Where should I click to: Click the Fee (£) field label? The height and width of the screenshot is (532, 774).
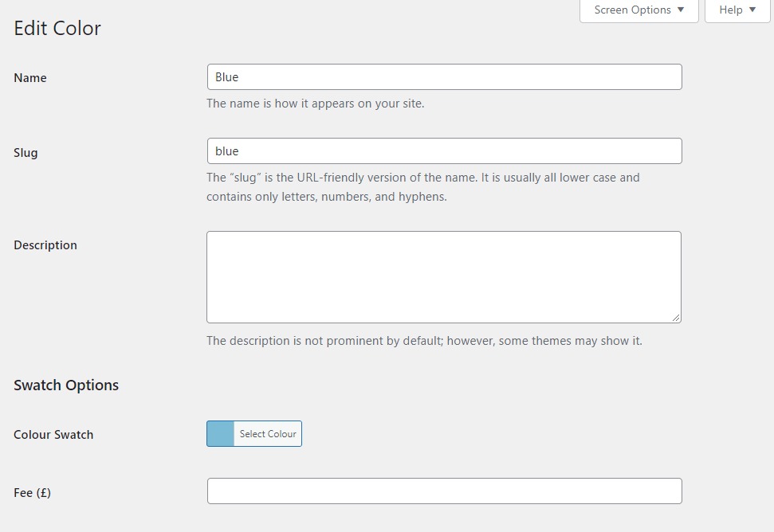[32, 492]
